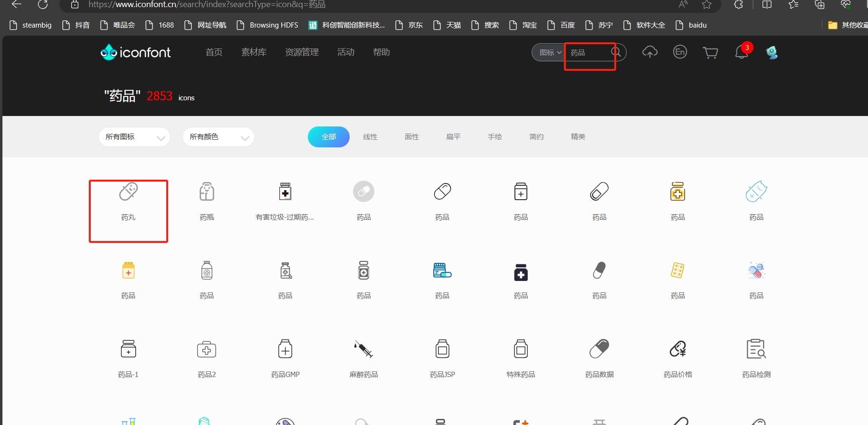
Task: Open the 抖音 bookmark
Action: click(76, 25)
